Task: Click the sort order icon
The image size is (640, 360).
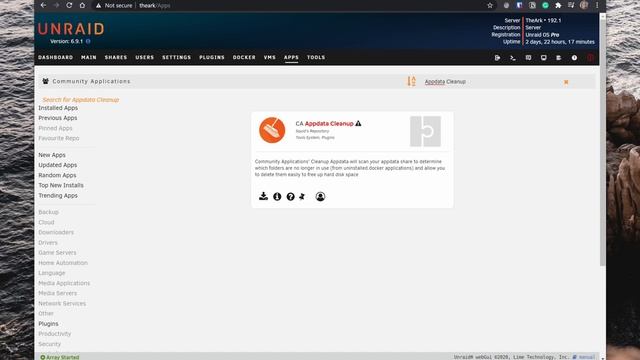Action: tap(411, 81)
